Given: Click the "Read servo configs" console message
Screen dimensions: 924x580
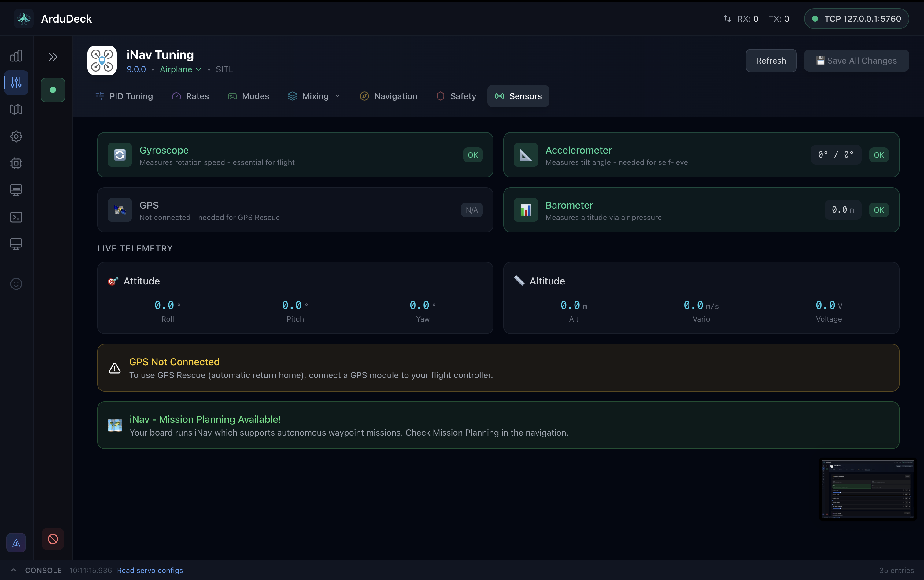Looking at the screenshot, I should pyautogui.click(x=150, y=571).
